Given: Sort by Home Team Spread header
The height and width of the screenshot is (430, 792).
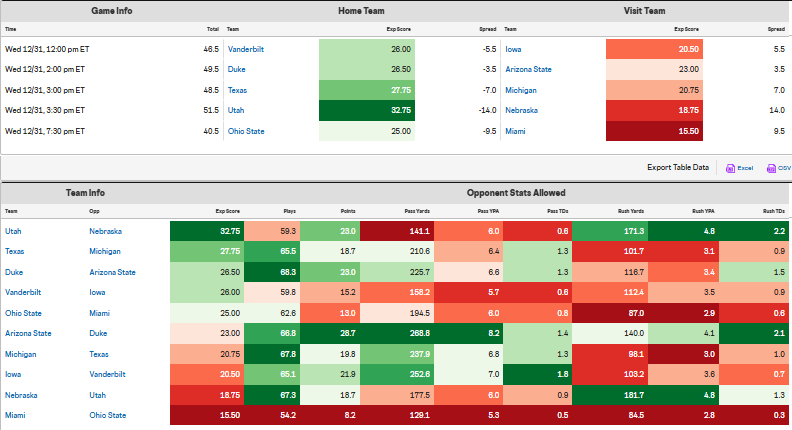Looking at the screenshot, I should (487, 29).
